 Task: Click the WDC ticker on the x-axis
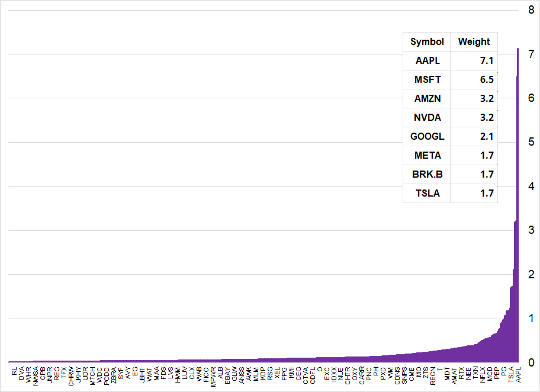coord(99,374)
